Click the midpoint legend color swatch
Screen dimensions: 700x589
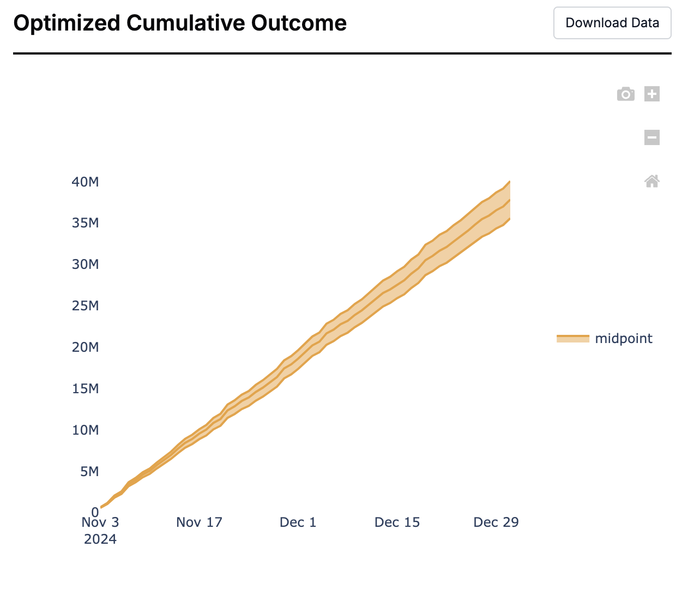(573, 339)
